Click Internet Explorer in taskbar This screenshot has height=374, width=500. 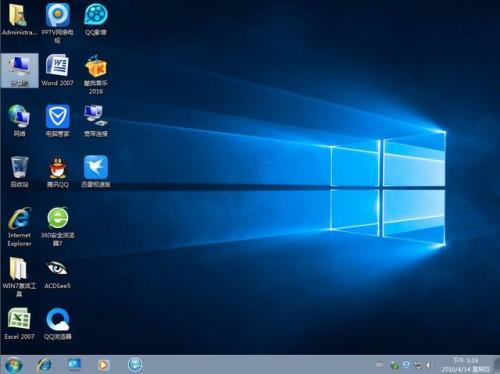tap(44, 365)
